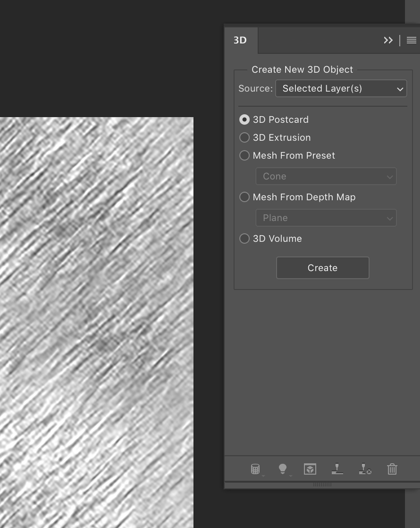Click the add new light bulb icon
The height and width of the screenshot is (528, 420).
point(283,469)
